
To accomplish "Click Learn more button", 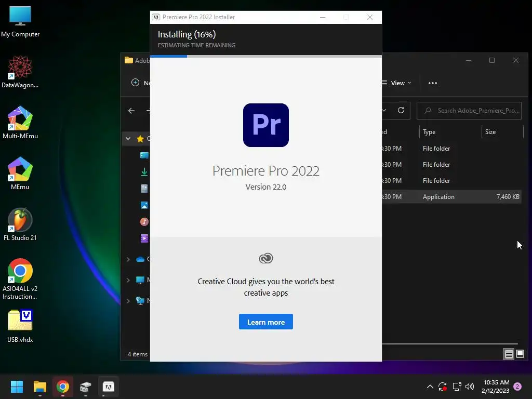I will [265, 322].
